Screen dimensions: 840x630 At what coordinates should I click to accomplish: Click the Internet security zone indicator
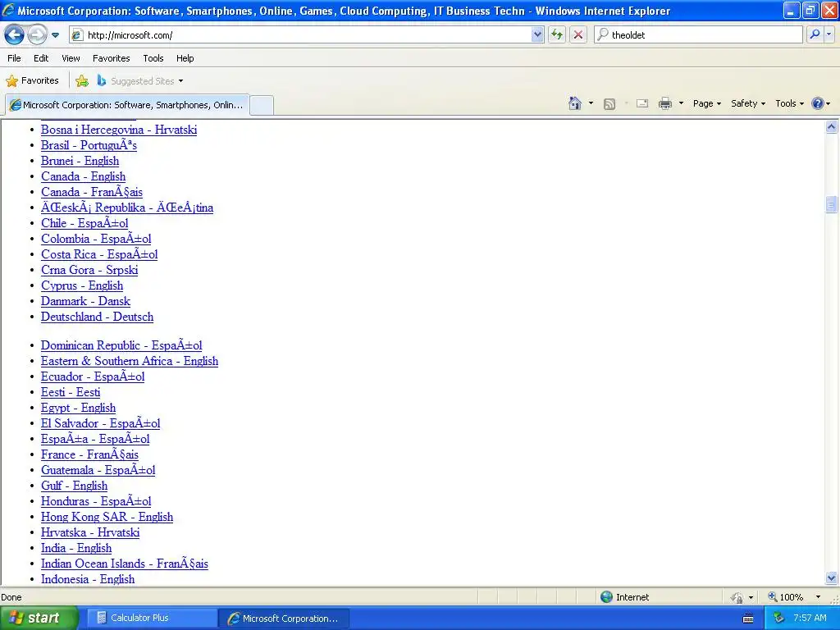tap(624, 597)
